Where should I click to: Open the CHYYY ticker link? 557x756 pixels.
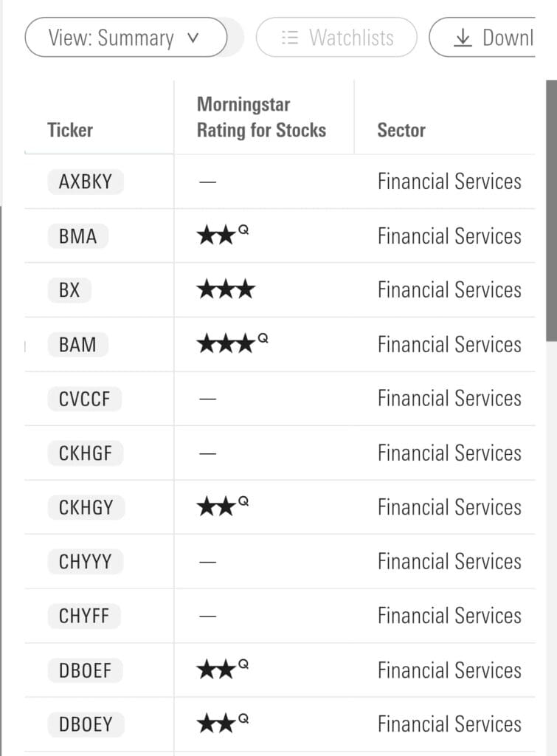(x=86, y=562)
